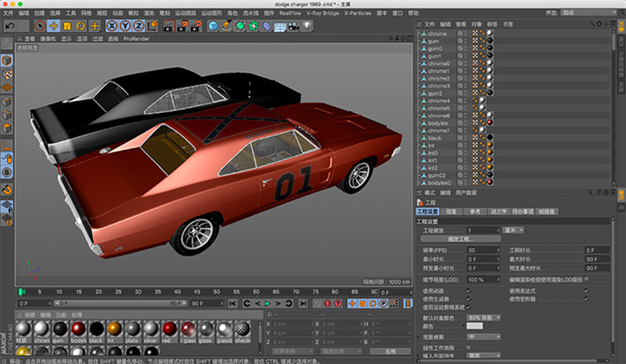Toggle 使用生成器 checkbox
The height and width of the screenshot is (364, 626).
click(468, 298)
